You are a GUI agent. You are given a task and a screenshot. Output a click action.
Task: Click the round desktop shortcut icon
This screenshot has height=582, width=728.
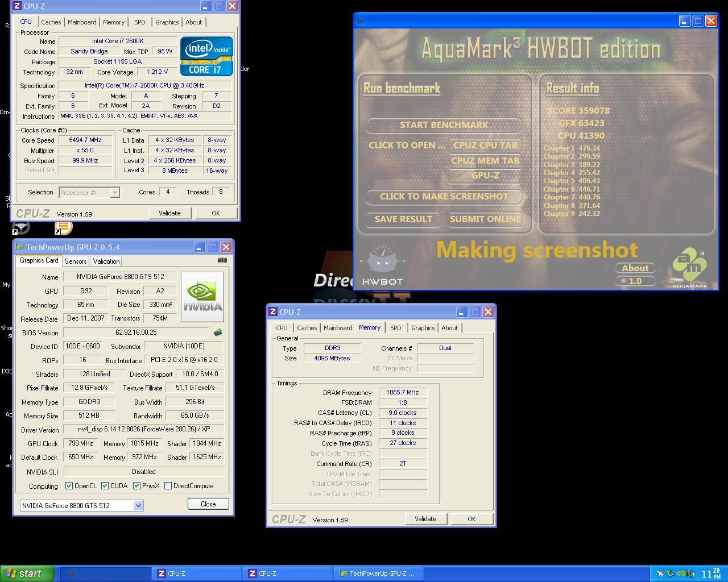tap(21, 227)
